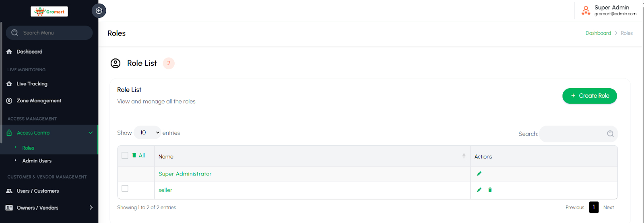644x223 pixels.
Task: Click the bulk delete trash icon beside All
Action: coord(134,155)
